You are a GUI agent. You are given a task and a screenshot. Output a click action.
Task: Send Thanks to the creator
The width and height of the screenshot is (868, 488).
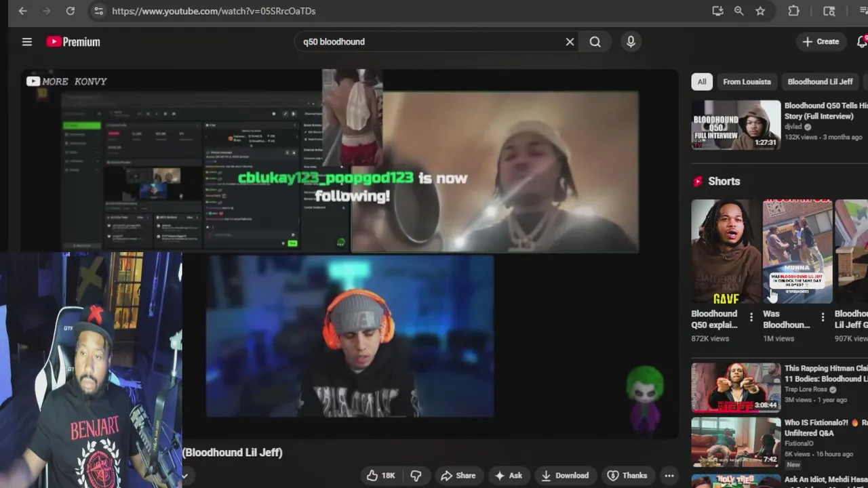tap(627, 475)
